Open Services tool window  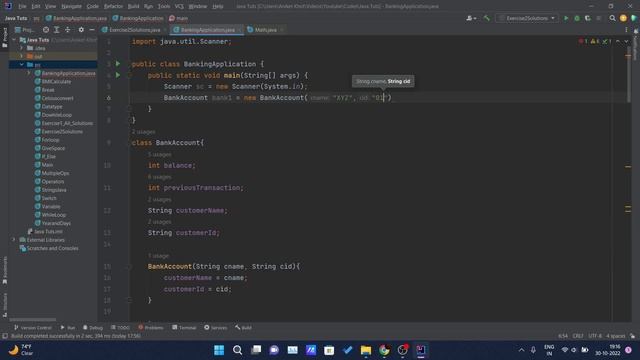(x=216, y=328)
